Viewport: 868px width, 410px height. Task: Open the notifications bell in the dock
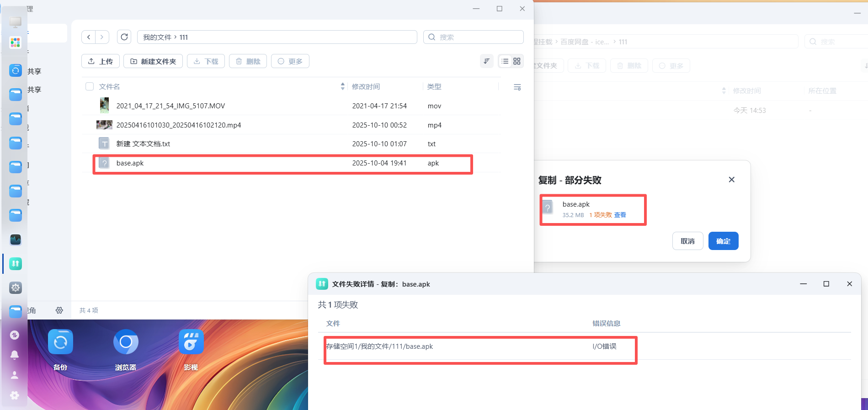[x=15, y=355]
